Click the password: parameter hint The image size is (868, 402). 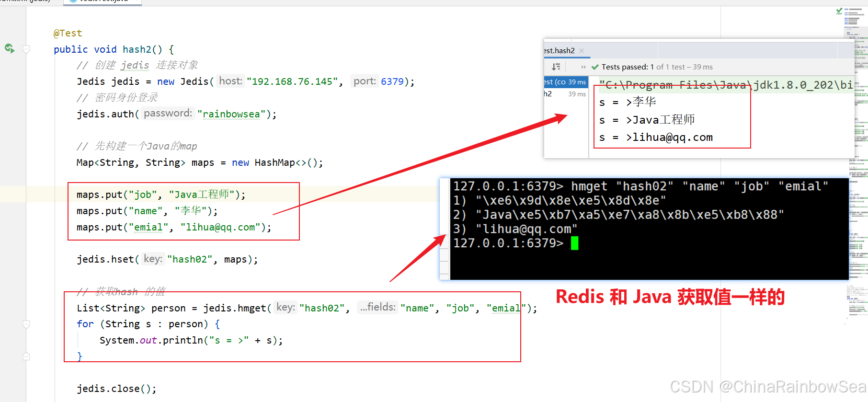point(168,113)
